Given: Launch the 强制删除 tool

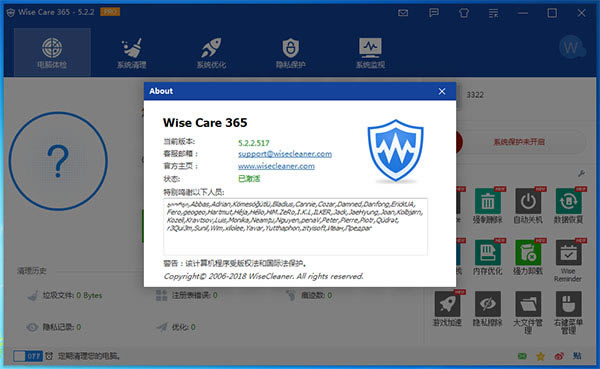Looking at the screenshot, I should [488, 206].
